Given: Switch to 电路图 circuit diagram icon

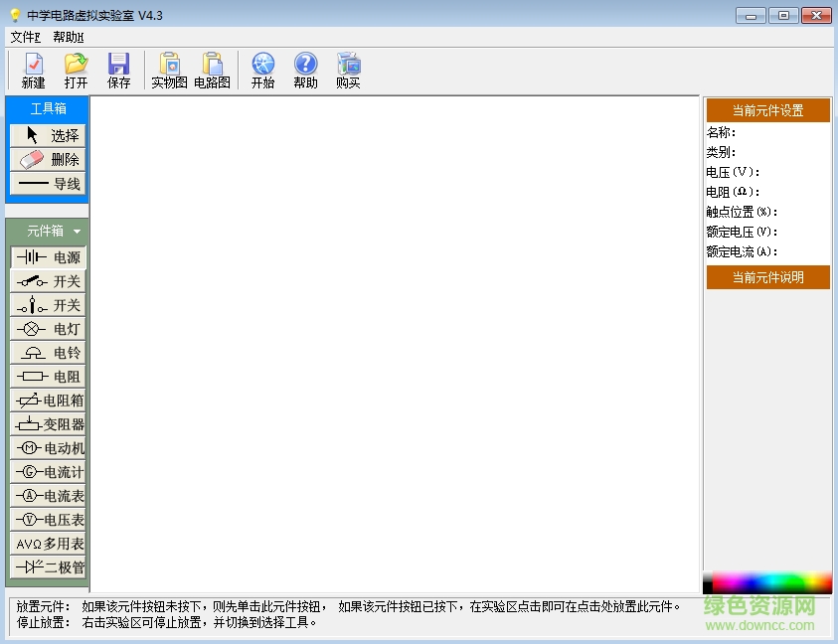Looking at the screenshot, I should tap(212, 70).
